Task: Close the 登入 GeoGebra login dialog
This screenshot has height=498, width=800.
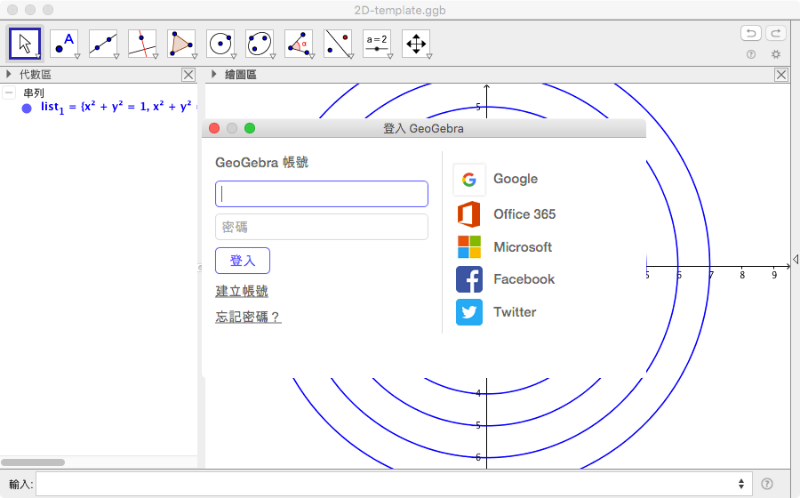Action: click(x=214, y=128)
